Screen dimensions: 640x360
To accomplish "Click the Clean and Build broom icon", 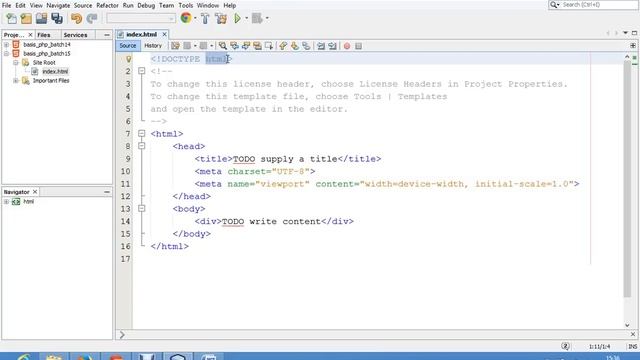I will point(221,18).
